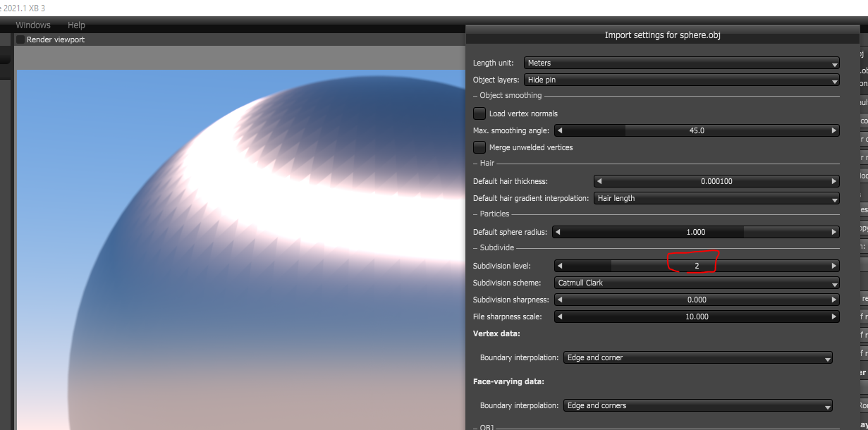
Task: Increase Max. smoothing angle with right arrow
Action: [834, 130]
